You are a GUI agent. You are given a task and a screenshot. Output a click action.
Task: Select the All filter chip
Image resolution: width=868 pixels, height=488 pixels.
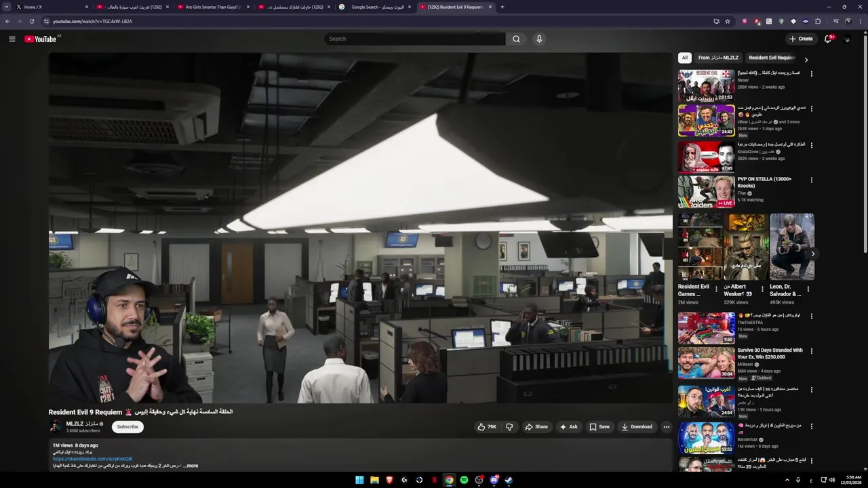tap(685, 58)
